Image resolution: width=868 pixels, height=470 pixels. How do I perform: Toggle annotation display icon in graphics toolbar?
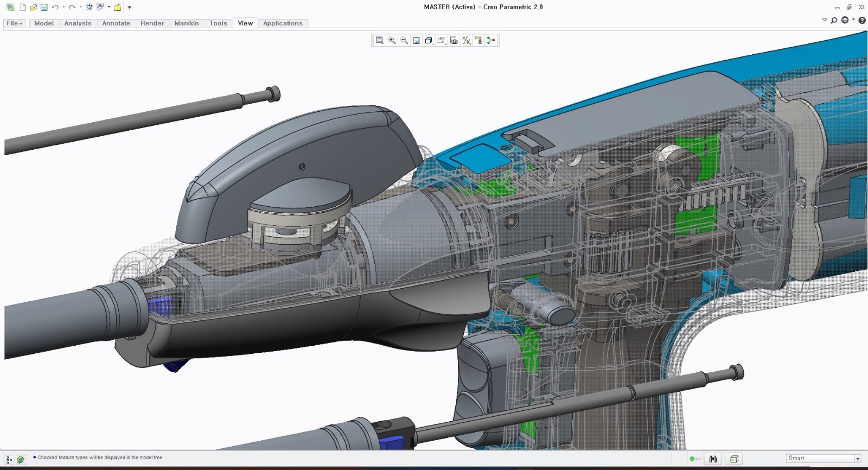click(478, 40)
